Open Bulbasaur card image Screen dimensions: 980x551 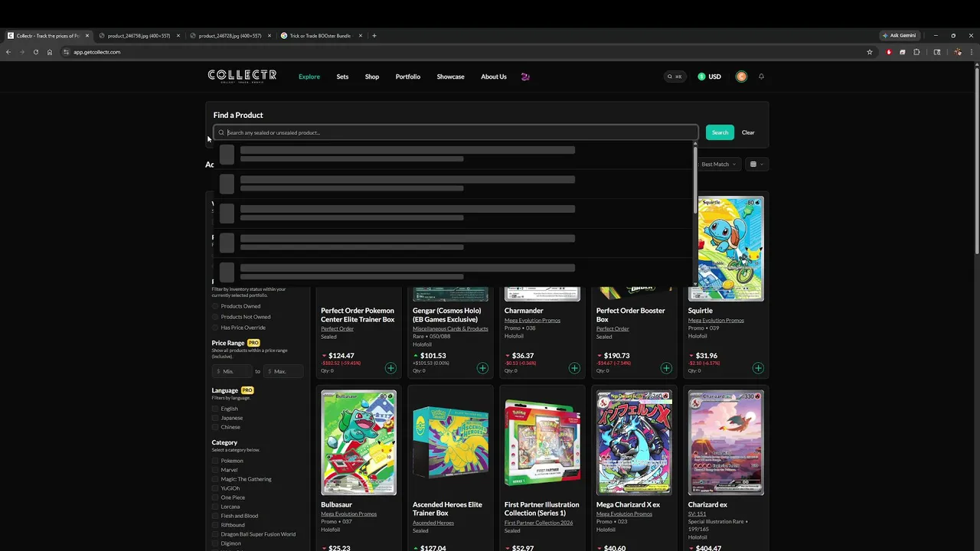[x=358, y=442]
